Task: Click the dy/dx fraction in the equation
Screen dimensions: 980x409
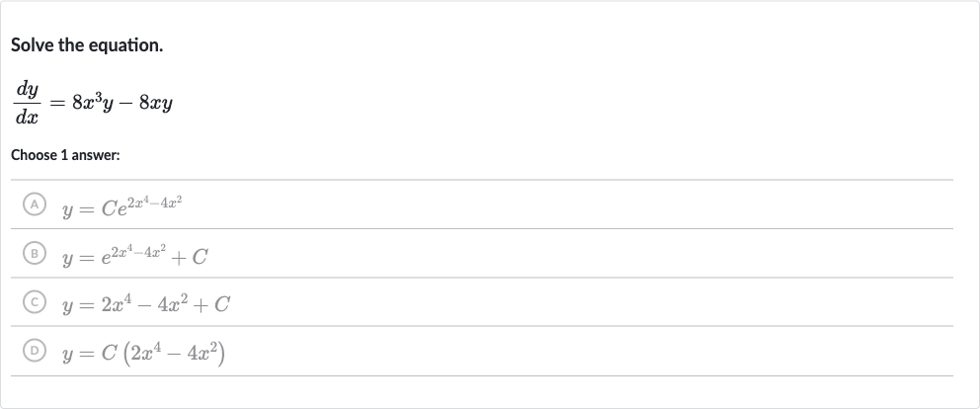Action: click(27, 103)
